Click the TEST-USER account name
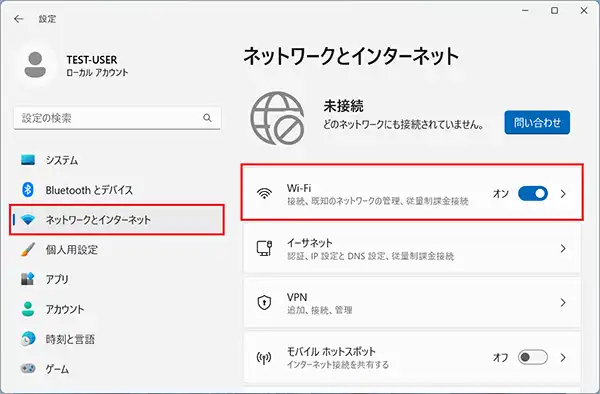The image size is (600, 394). pos(92,60)
